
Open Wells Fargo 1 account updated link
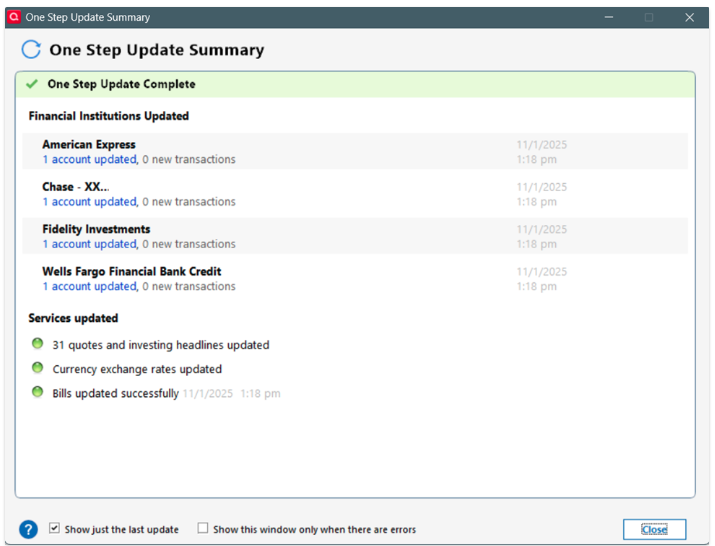tap(89, 286)
